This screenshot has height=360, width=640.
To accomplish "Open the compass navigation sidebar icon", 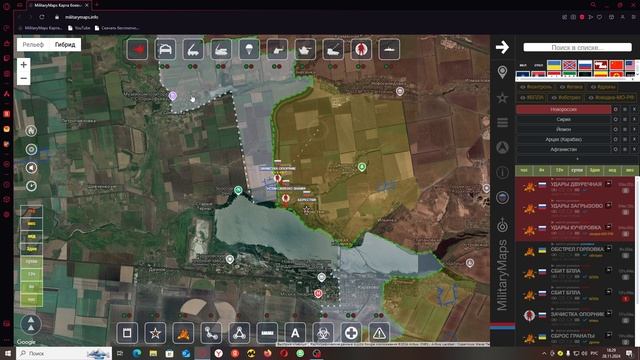I will pyautogui.click(x=502, y=147).
